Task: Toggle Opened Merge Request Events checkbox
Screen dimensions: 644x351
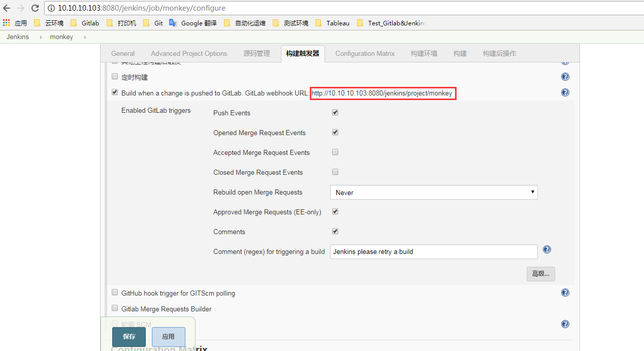Action: 335,132
